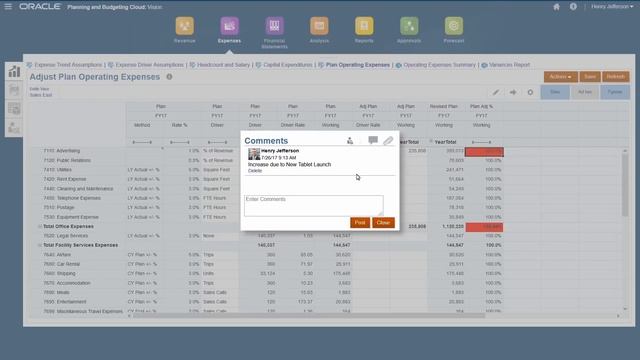Click info icon beside Adjust Plan Operating Expenses

[169, 77]
